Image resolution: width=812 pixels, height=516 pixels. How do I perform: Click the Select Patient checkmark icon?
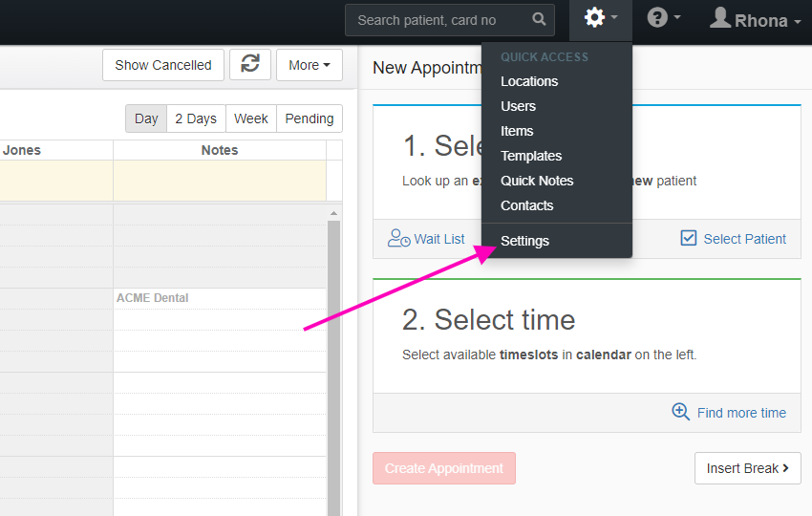(688, 238)
